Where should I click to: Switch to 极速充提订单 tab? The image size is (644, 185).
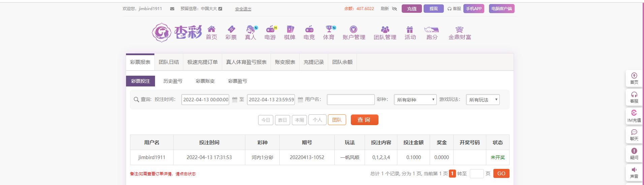point(203,62)
